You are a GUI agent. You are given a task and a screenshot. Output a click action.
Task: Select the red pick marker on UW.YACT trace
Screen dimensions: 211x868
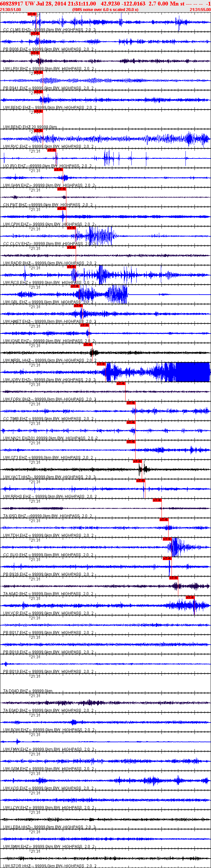coord(137,461)
